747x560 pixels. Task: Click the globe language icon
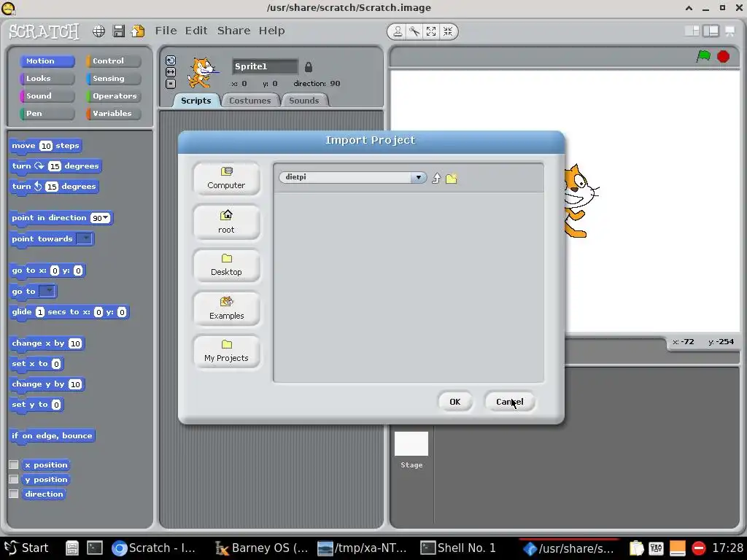(x=98, y=31)
